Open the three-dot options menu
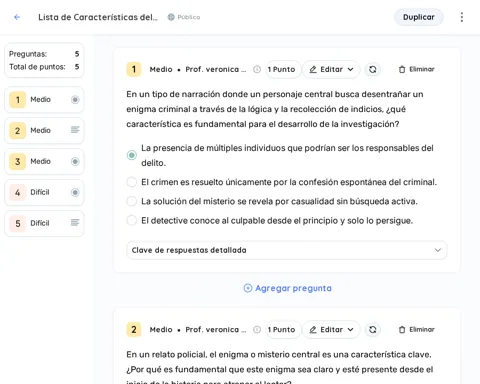 click(462, 17)
